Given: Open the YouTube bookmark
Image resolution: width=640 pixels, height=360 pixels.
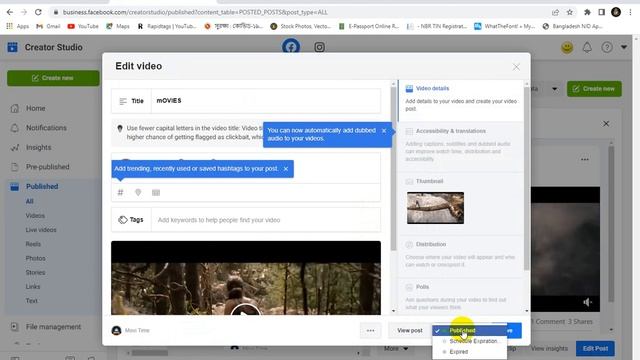Looking at the screenshot, I should pyautogui.click(x=83, y=26).
